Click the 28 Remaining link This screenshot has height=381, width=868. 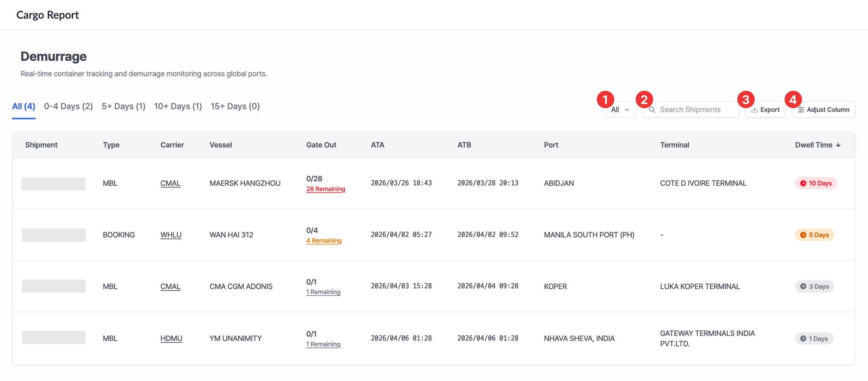[x=325, y=189]
